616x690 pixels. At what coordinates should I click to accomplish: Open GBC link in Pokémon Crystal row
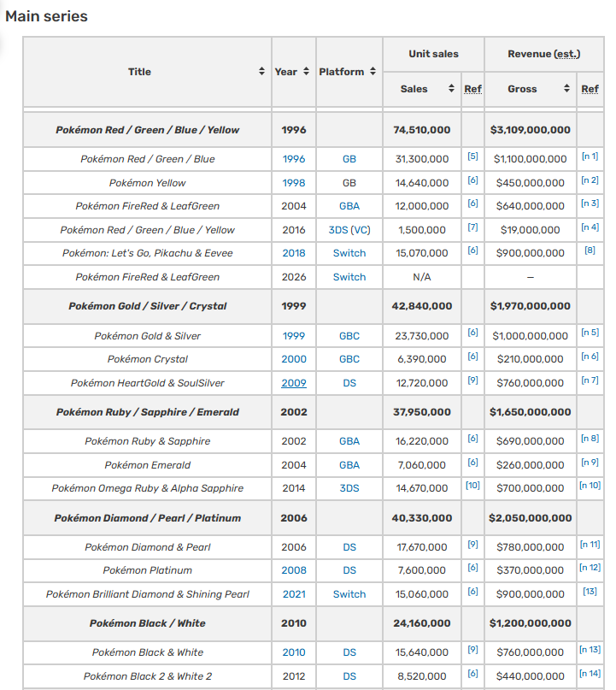(349, 359)
